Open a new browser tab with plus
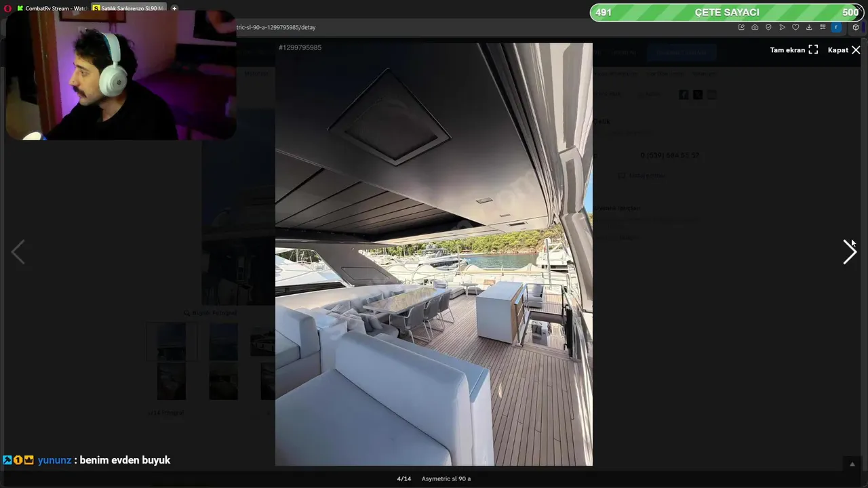Screen dimensions: 868x488 coord(174,8)
